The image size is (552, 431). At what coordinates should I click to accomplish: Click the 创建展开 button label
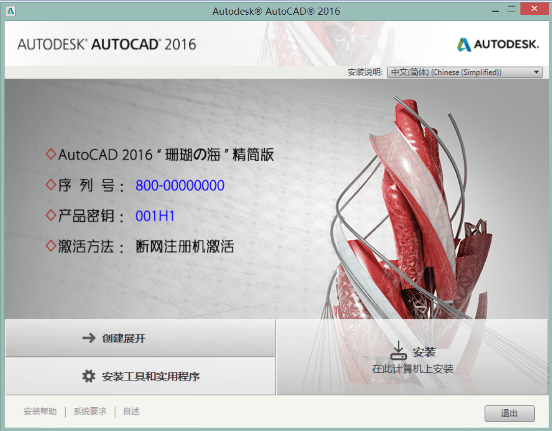(124, 338)
